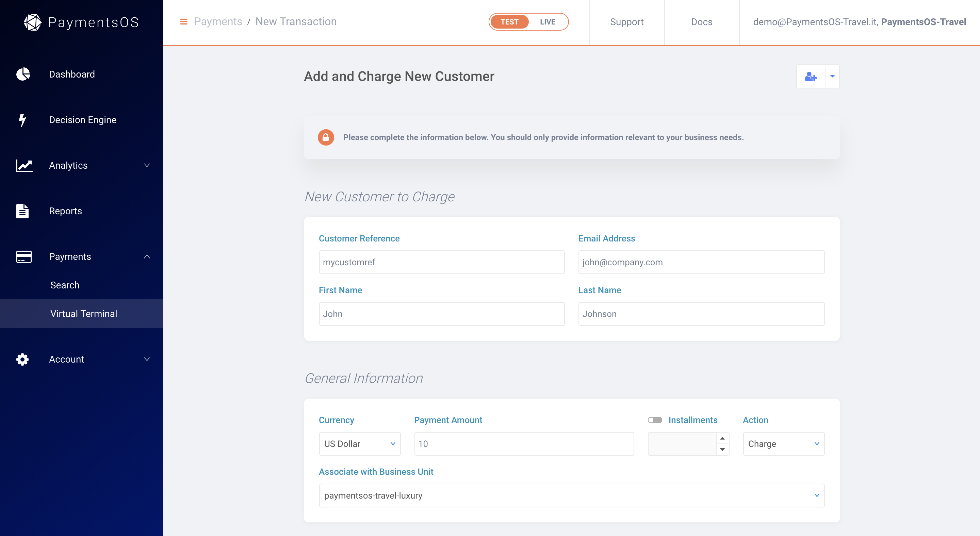Click the Payments sidebar label

tap(70, 256)
